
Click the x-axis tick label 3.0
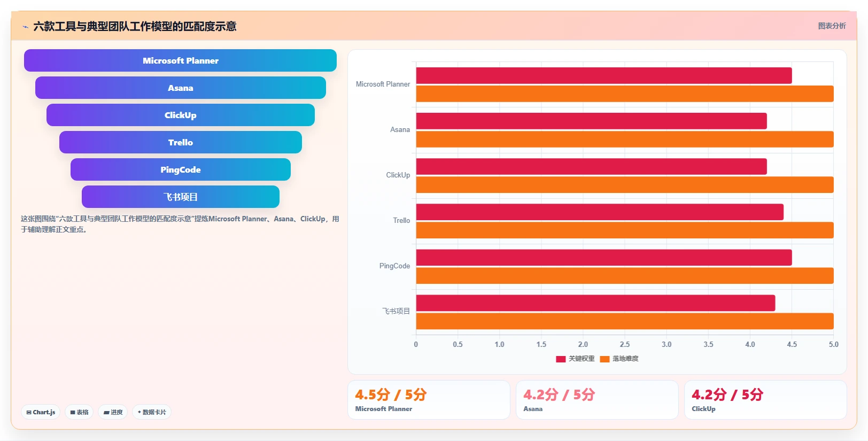point(666,345)
